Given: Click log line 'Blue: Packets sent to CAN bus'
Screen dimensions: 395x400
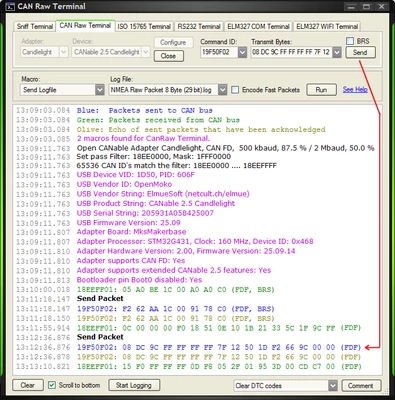Looking at the screenshot, I should coord(145,110).
